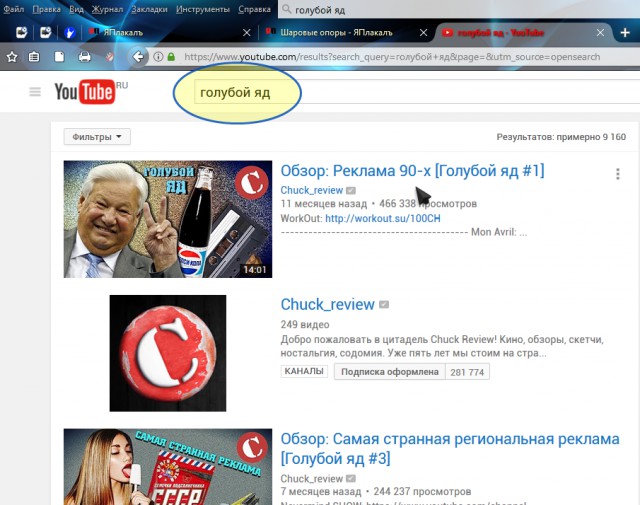Open the Вид menu

[76, 9]
